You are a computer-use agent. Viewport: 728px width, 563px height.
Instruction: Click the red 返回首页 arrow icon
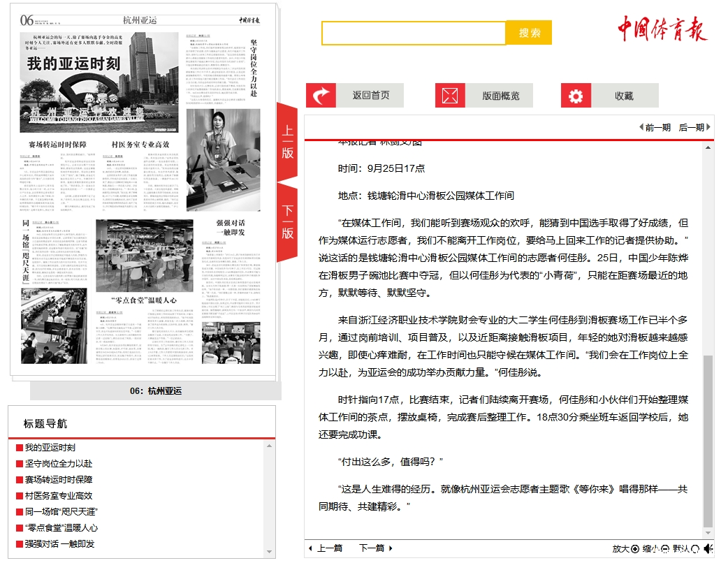[321, 96]
